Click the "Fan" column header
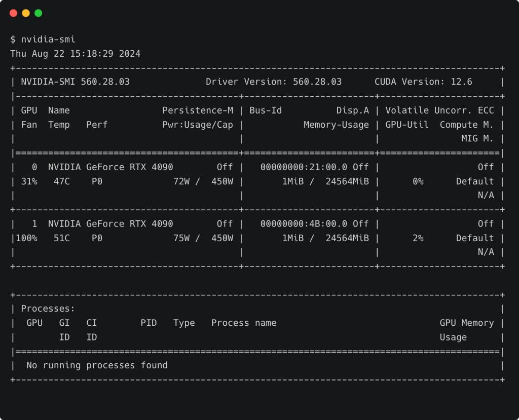The width and height of the screenshot is (519, 420). click(x=29, y=125)
